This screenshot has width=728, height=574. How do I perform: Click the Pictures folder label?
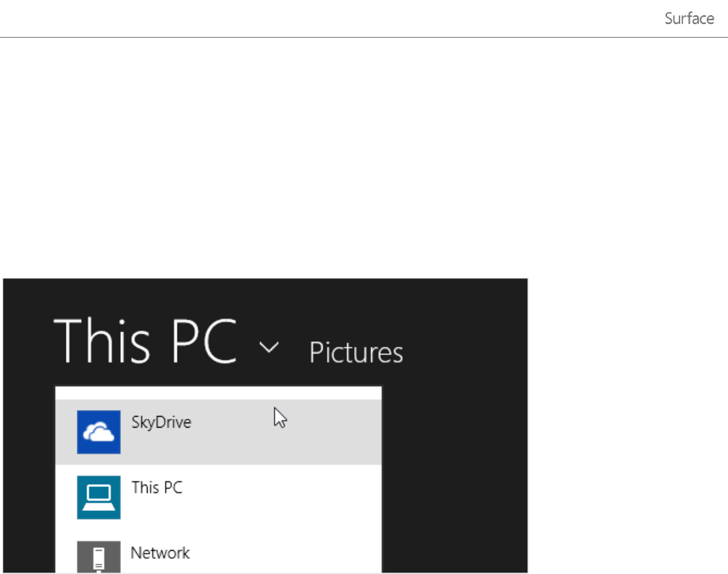[x=356, y=352]
